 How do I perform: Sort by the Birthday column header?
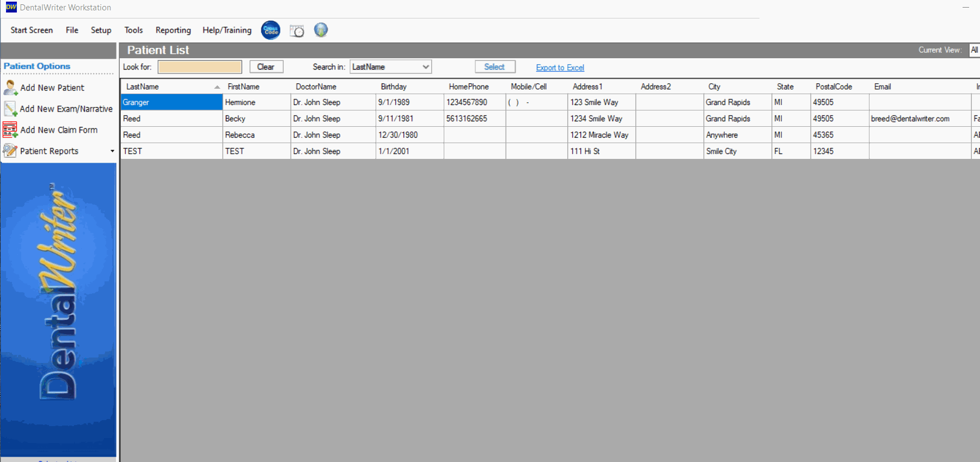pyautogui.click(x=410, y=87)
